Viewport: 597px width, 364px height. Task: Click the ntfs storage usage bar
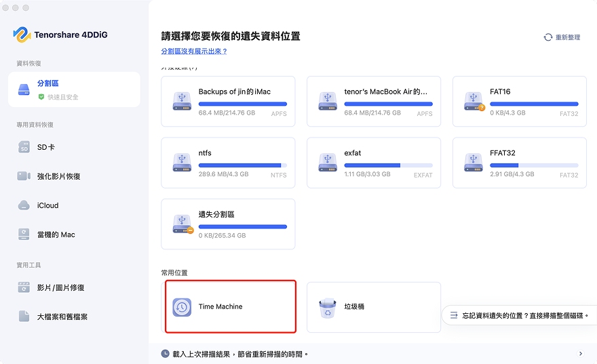click(x=243, y=165)
